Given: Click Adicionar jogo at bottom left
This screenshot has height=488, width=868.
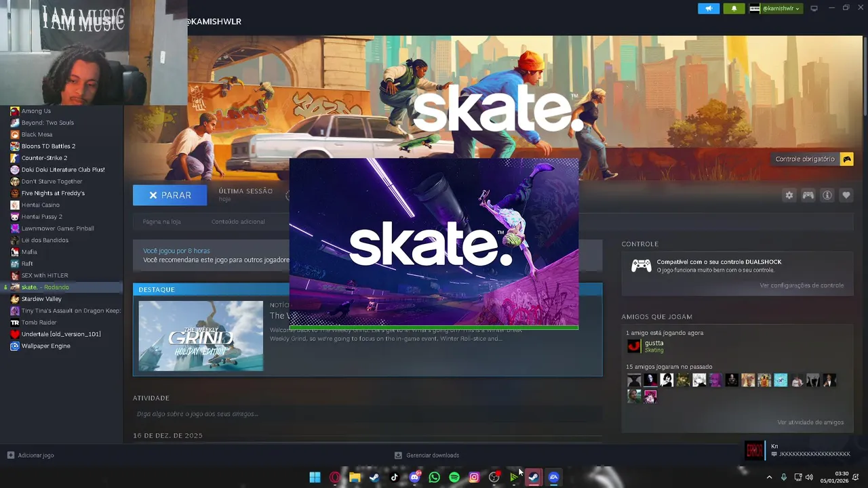Looking at the screenshot, I should tap(31, 455).
